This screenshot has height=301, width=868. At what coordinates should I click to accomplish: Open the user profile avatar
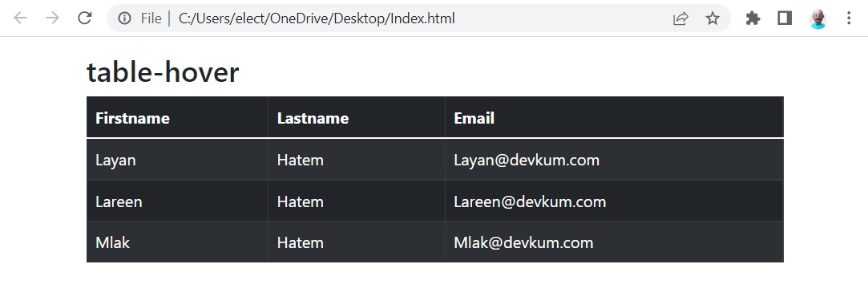[x=818, y=18]
